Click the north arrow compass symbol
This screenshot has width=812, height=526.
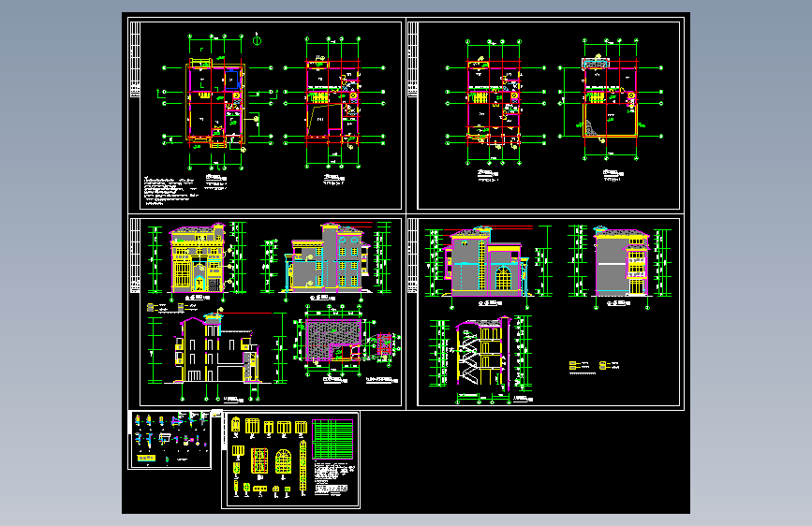click(257, 40)
